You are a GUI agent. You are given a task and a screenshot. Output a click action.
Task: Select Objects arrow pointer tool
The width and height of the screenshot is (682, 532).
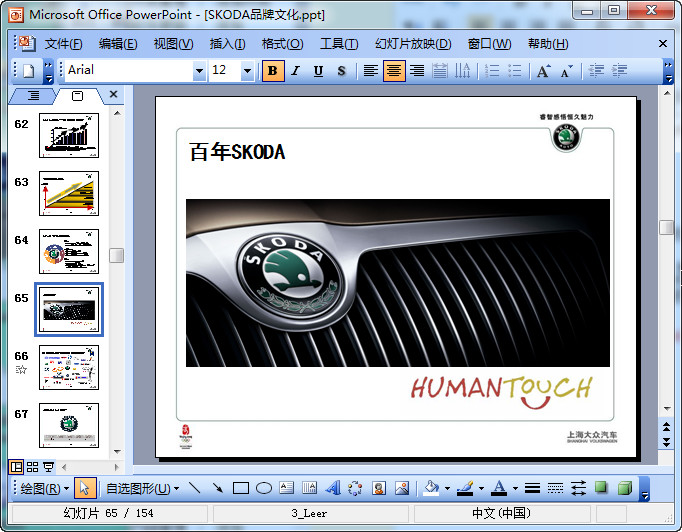coord(85,488)
